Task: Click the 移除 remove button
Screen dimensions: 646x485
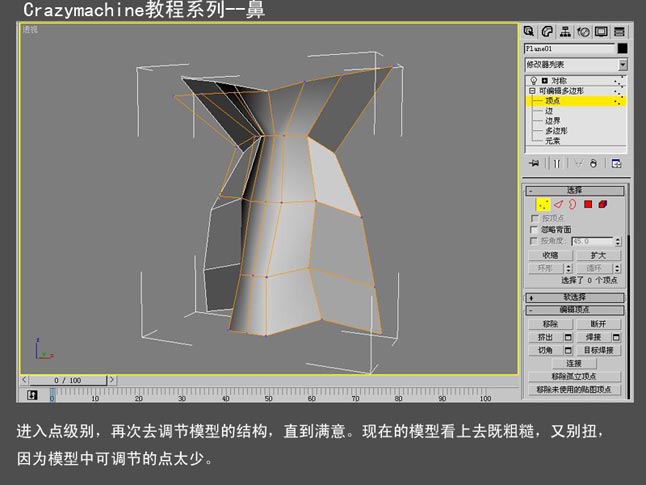Action: tap(550, 324)
